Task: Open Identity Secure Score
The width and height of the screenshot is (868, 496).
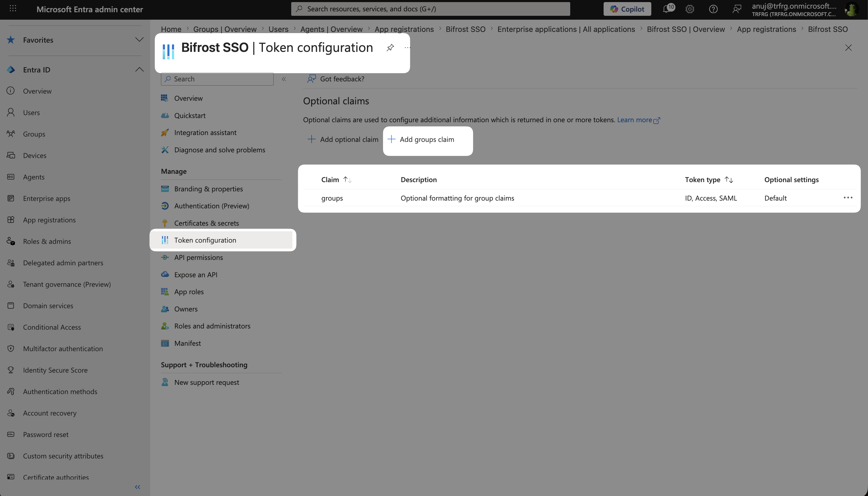Action: (55, 370)
